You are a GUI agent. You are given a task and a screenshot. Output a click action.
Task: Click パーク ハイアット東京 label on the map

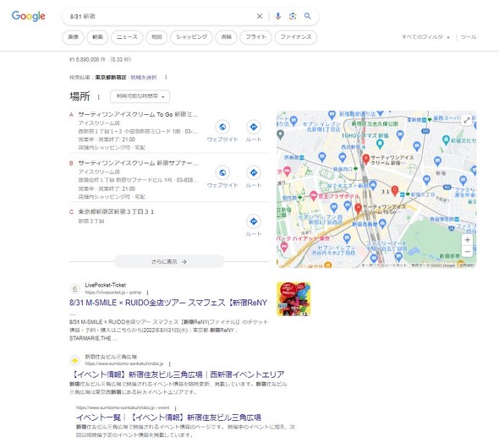303,238
